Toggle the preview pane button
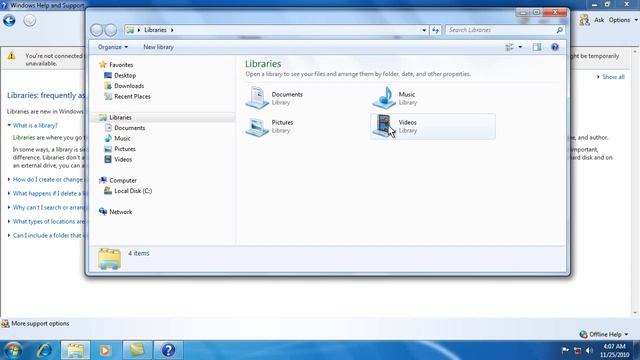Screen dimensions: 640x360 (x=537, y=47)
